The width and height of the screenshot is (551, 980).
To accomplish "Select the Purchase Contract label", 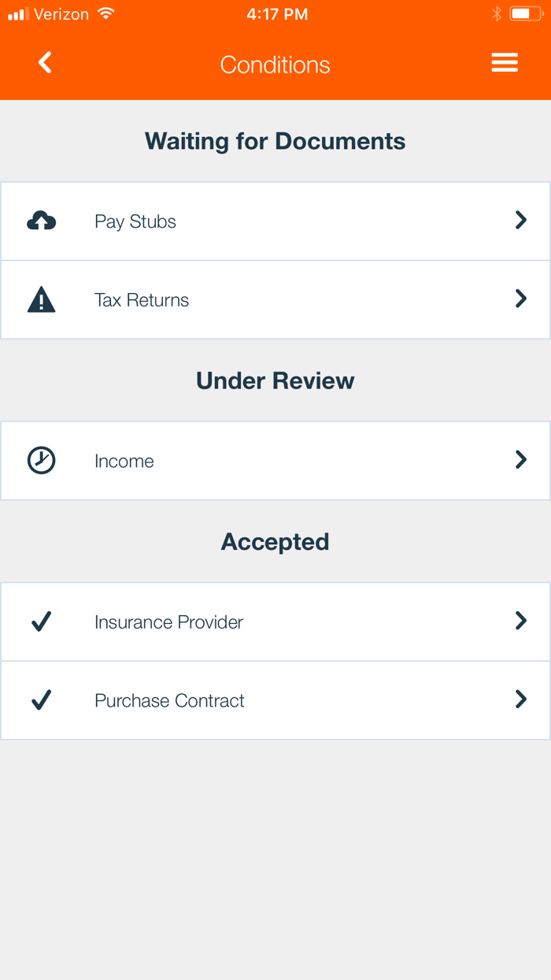I will tap(169, 700).
